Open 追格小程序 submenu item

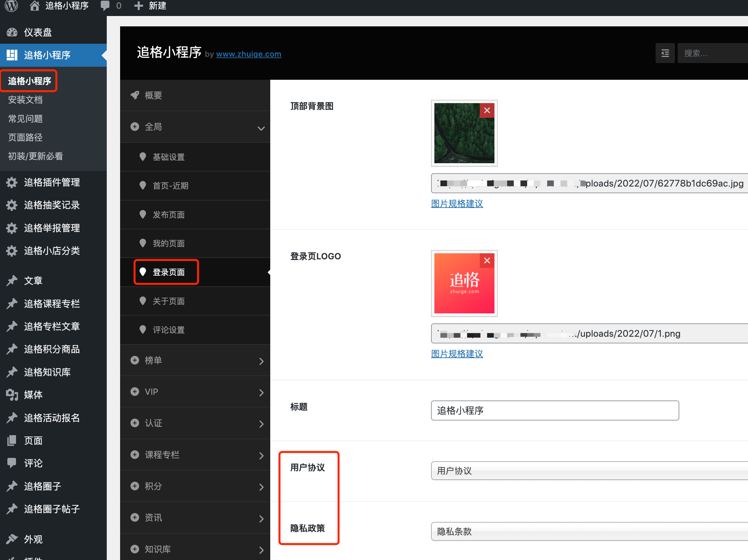pos(29,81)
